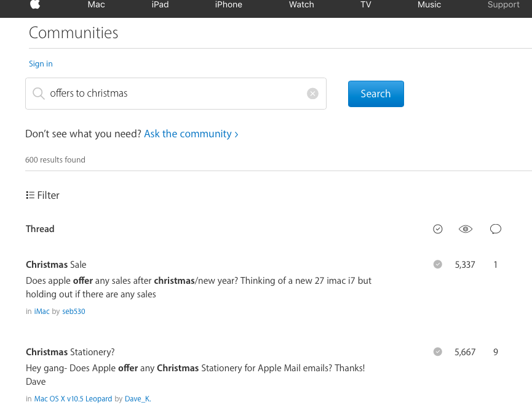Screen dimensions: 532x410
Task: Open the Mac navigation menu
Action: tap(96, 5)
